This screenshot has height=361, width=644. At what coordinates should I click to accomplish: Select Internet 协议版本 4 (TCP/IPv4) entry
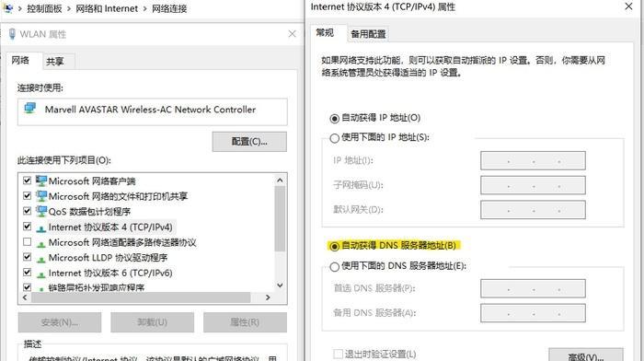[x=110, y=227]
